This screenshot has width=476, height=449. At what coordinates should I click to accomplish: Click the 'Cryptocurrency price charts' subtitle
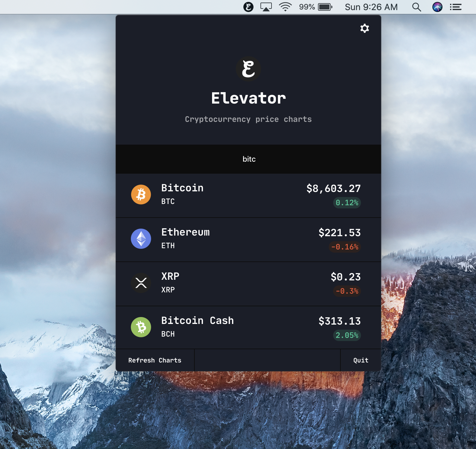[x=248, y=119]
